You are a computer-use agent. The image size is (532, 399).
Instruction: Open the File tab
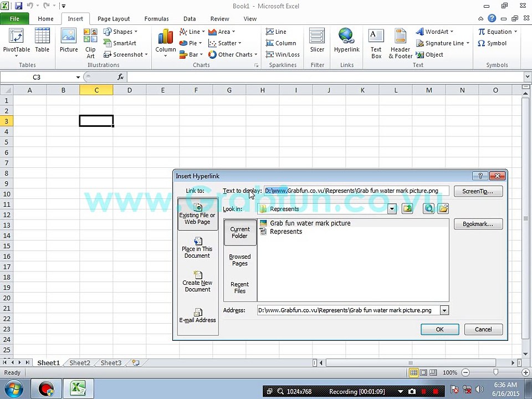[14, 19]
